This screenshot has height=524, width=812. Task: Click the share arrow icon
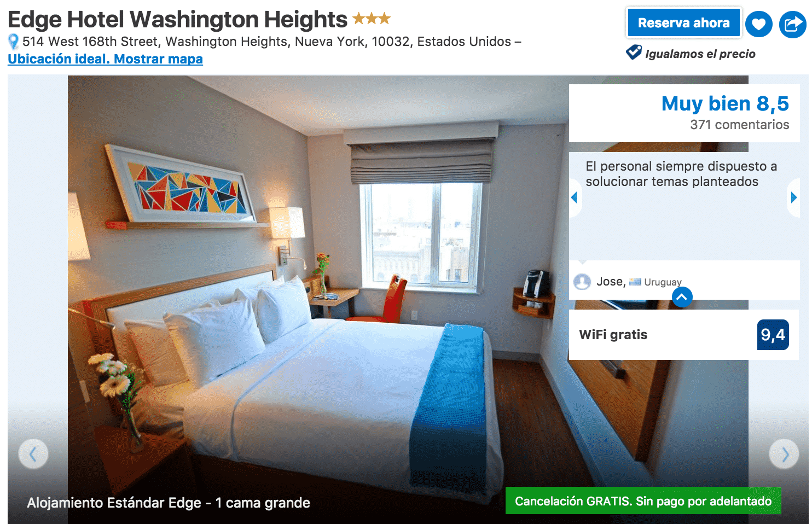tap(792, 24)
